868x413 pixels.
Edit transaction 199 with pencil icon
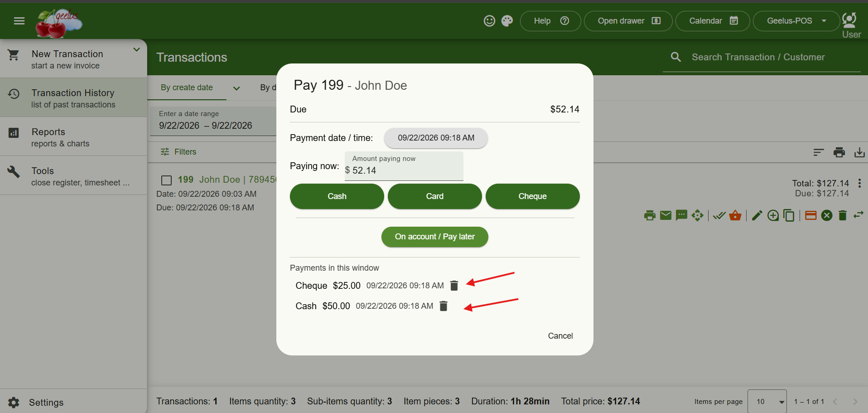757,215
